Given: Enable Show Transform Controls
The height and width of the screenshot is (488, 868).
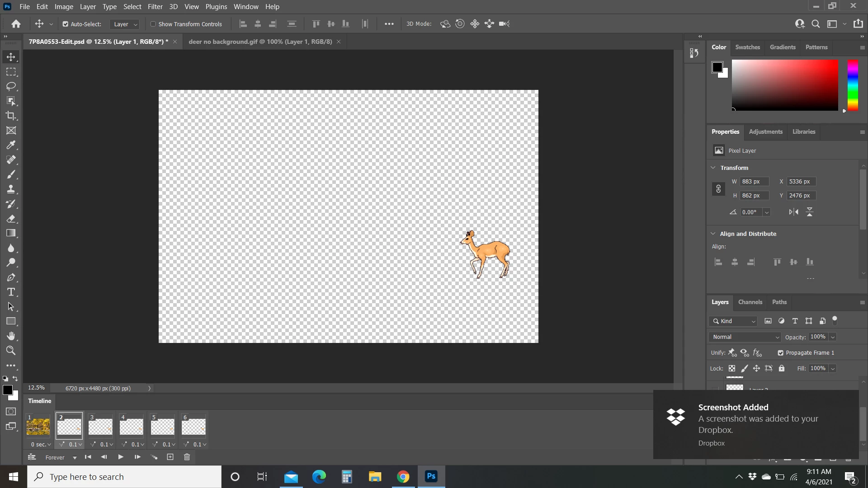Looking at the screenshot, I should (153, 24).
